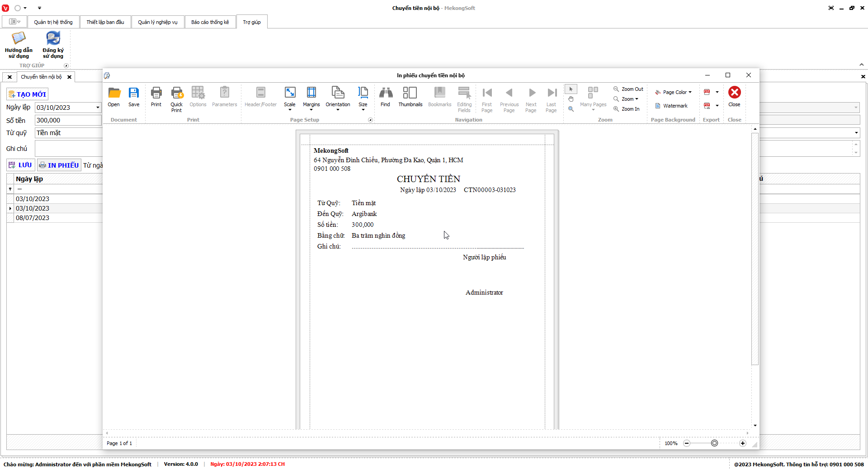The height and width of the screenshot is (469, 868).
Task: Click the zoom slider handle in status bar
Action: tap(714, 443)
